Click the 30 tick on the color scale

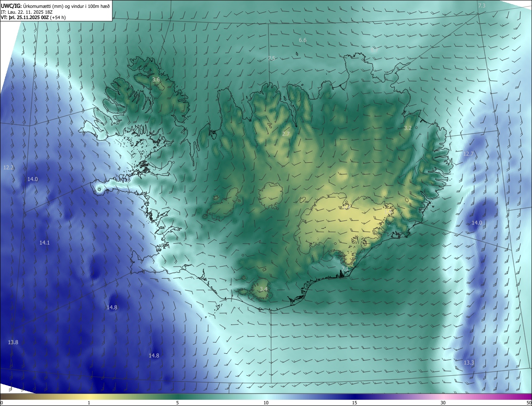click(x=443, y=403)
